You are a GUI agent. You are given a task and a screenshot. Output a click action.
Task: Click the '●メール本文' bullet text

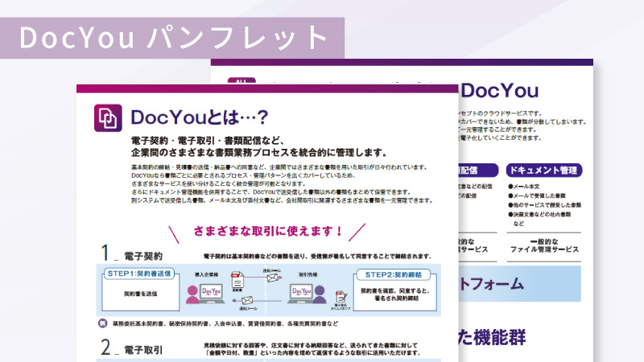coord(524,187)
